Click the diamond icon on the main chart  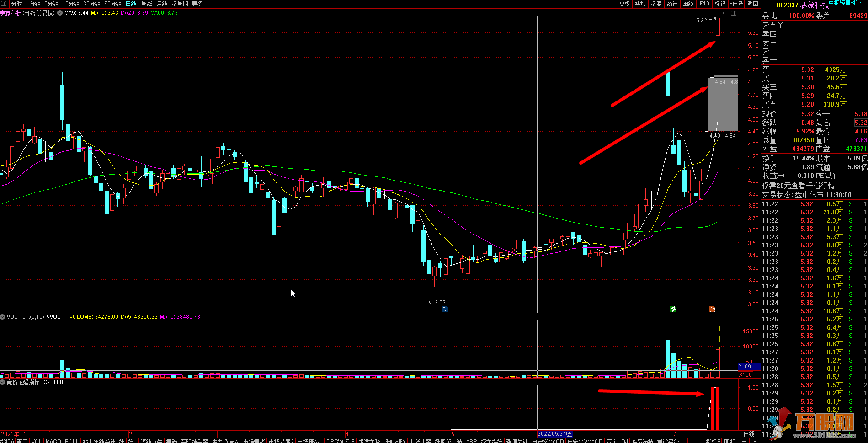tap(725, 13)
